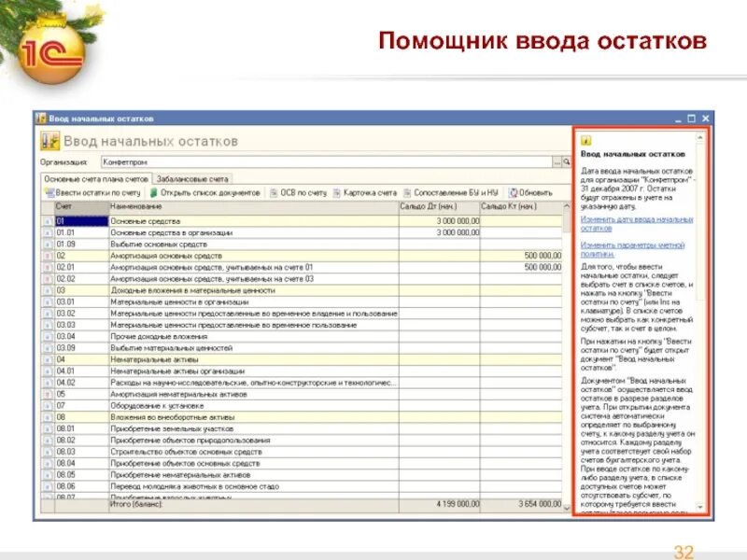Viewport: 747px width, 560px height.
Task: Click help panel scrollbar up arrow
Action: [699, 138]
